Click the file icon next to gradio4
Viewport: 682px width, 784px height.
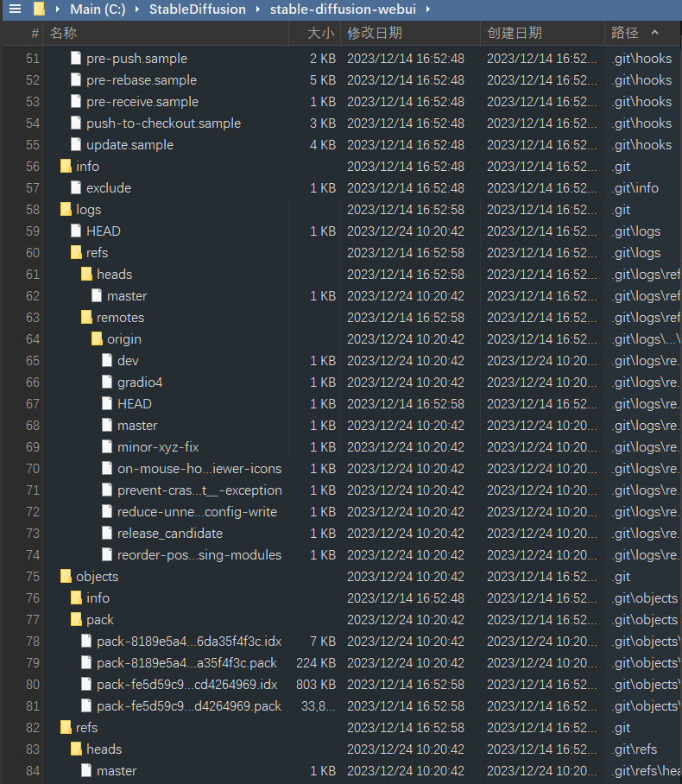107,382
